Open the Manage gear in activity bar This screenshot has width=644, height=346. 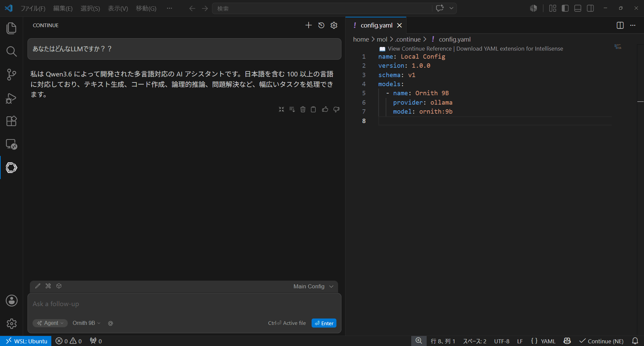point(11,324)
